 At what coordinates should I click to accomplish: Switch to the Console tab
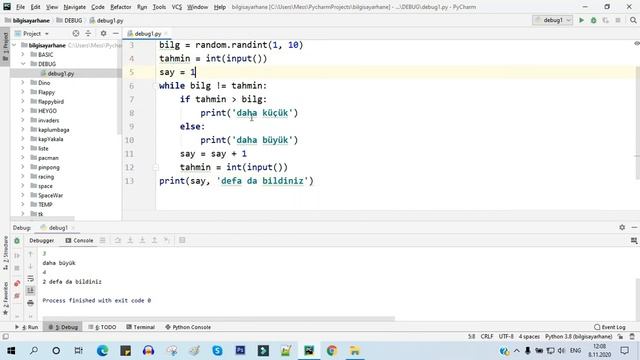point(79,240)
